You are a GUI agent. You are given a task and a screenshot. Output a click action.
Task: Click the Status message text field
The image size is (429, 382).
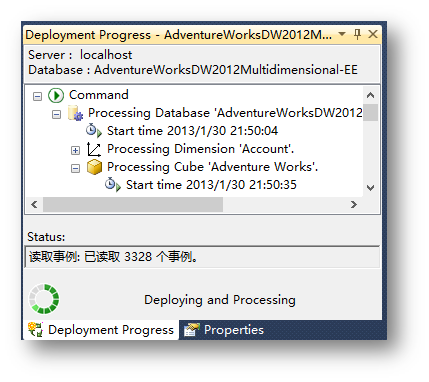[x=202, y=257]
